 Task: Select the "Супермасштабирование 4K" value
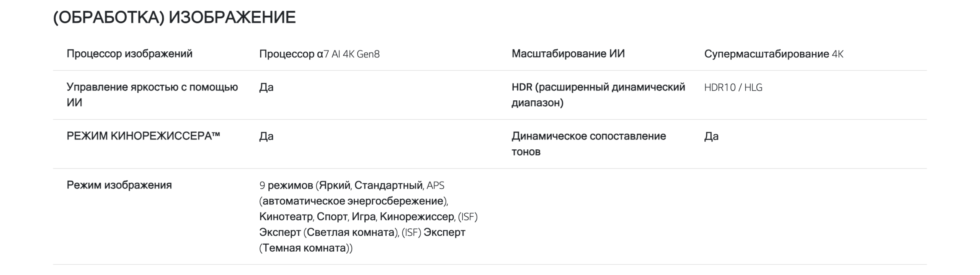[774, 54]
